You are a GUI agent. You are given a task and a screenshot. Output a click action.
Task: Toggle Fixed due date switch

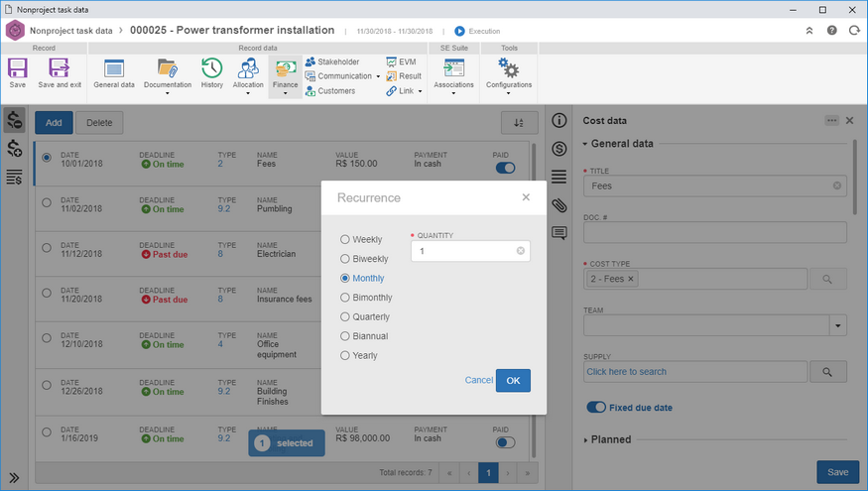coord(596,408)
